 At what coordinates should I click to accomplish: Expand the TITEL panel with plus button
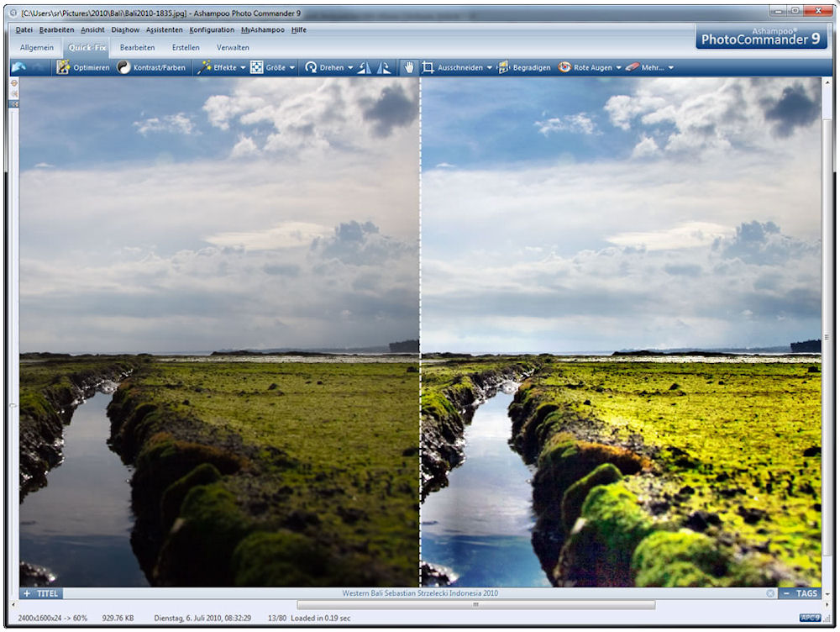[x=27, y=593]
